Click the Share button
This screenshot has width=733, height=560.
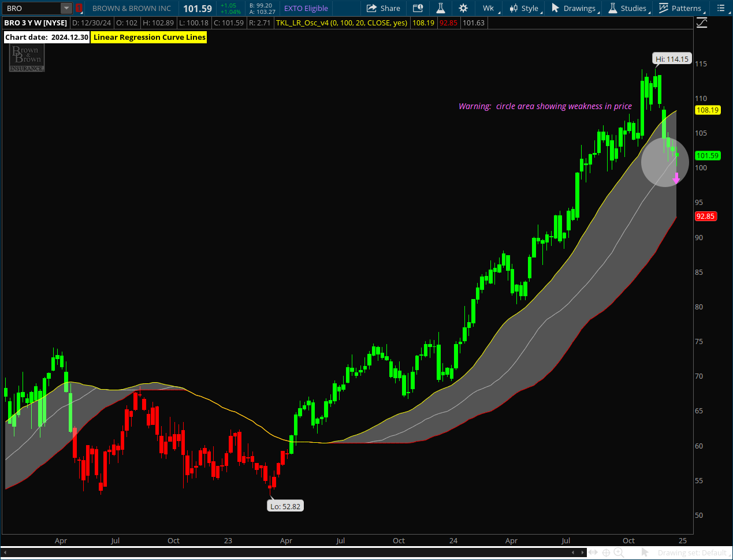[x=384, y=8]
